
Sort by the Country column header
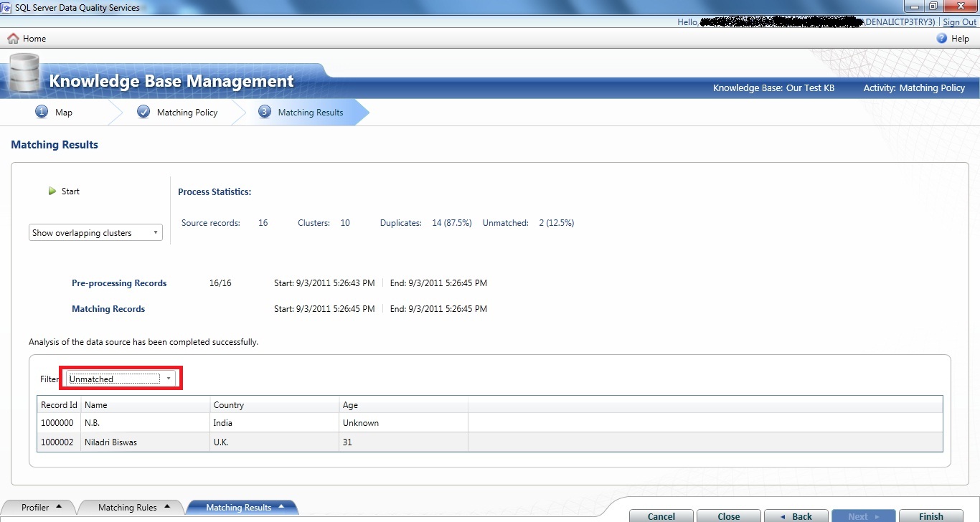pos(275,405)
